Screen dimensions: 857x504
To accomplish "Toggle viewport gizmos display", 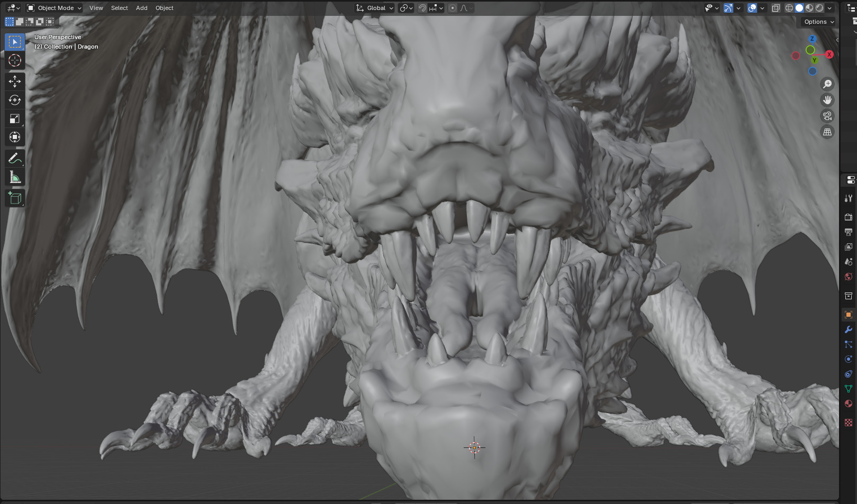I will pyautogui.click(x=728, y=8).
